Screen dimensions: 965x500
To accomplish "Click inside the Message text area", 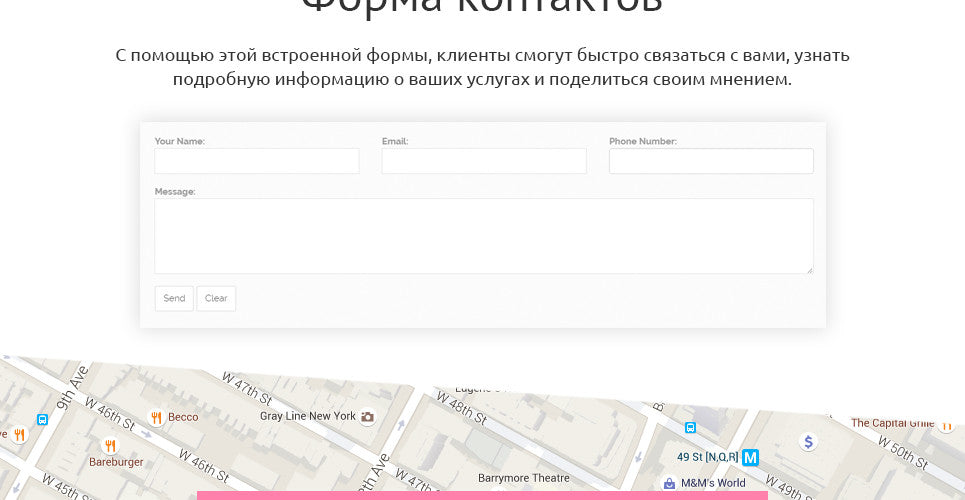I will [484, 236].
